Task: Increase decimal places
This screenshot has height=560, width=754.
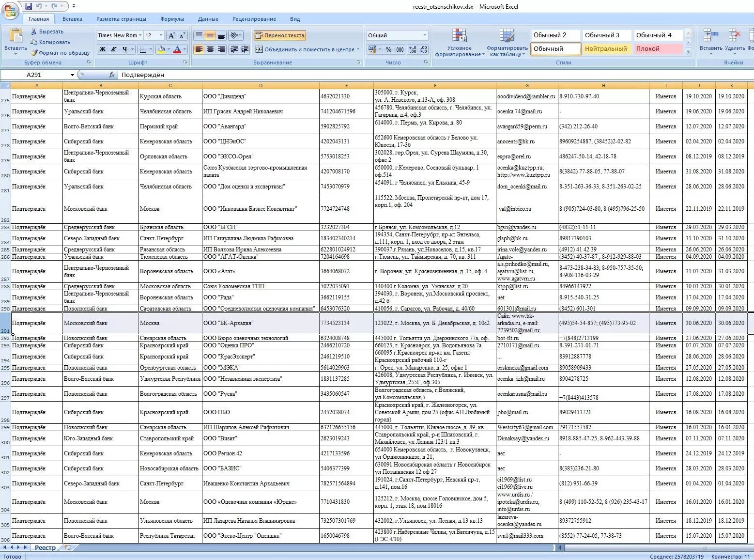Action: tap(412, 49)
